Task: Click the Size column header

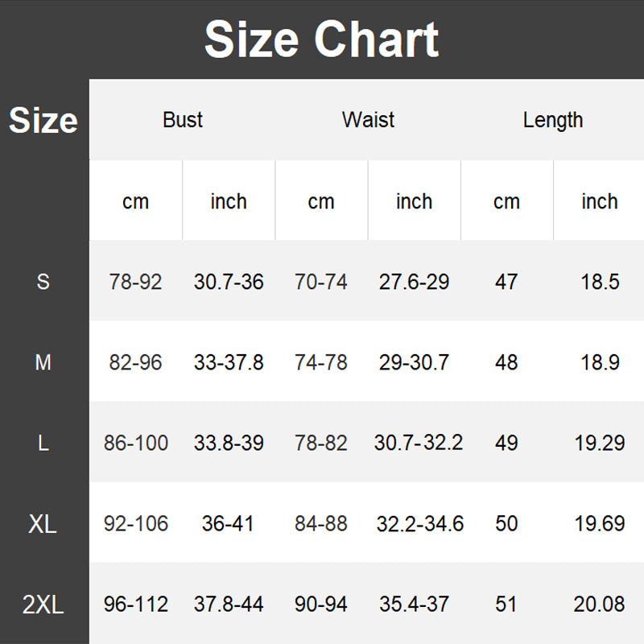Action: [43, 121]
